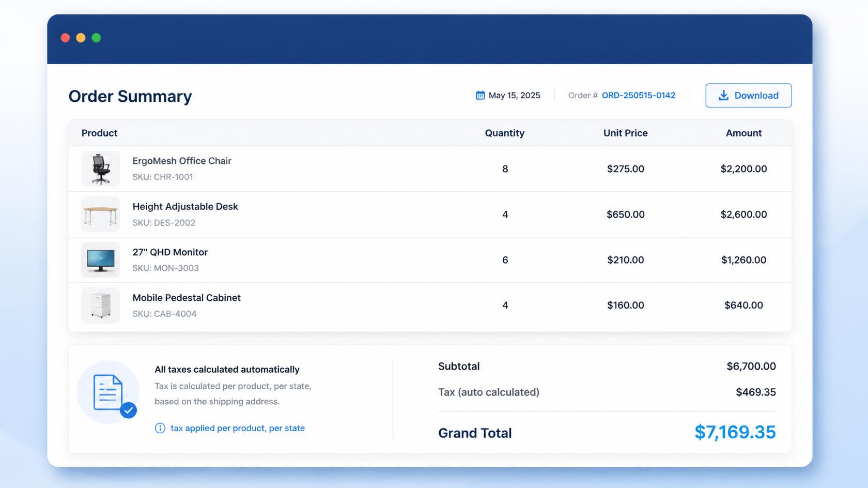Select the Quantity column header

coord(504,133)
